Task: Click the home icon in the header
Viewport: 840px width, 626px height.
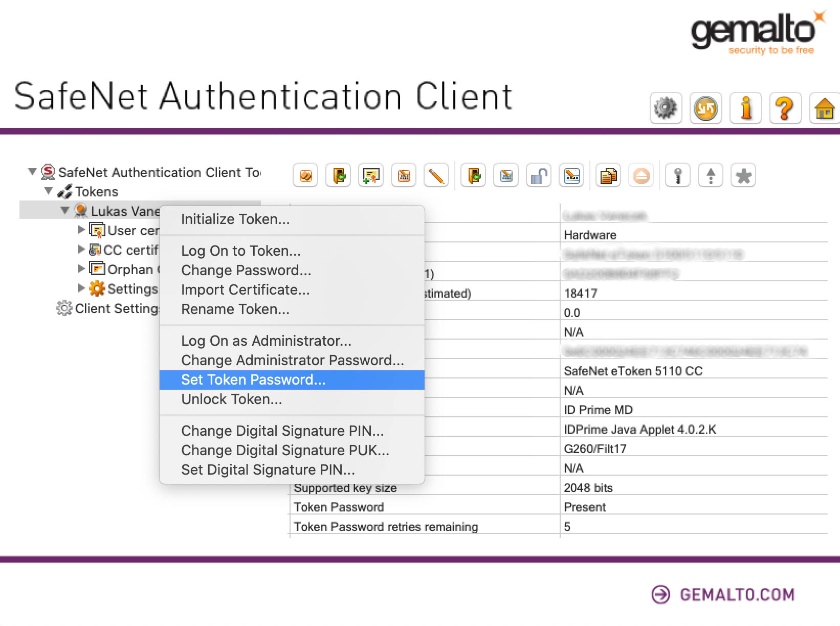Action: [x=824, y=108]
